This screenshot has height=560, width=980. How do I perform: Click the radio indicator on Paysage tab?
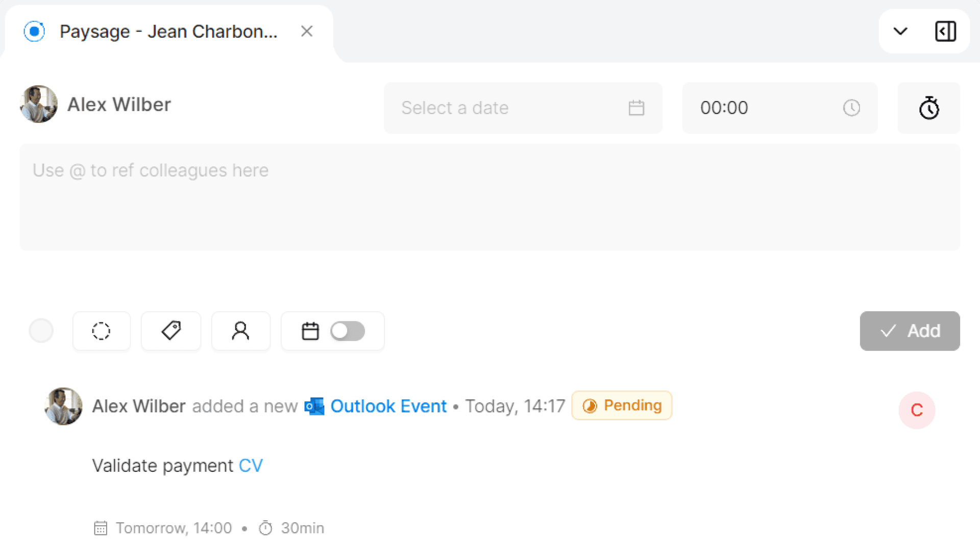point(34,32)
